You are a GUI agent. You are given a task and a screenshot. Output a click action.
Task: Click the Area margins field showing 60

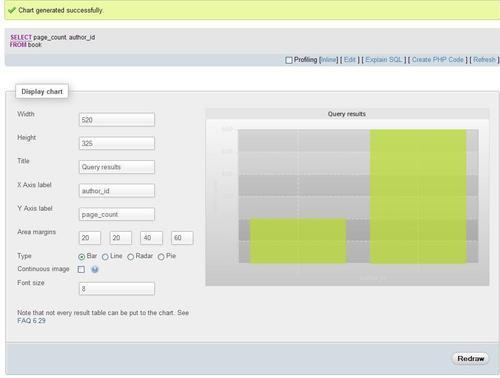pyautogui.click(x=182, y=238)
